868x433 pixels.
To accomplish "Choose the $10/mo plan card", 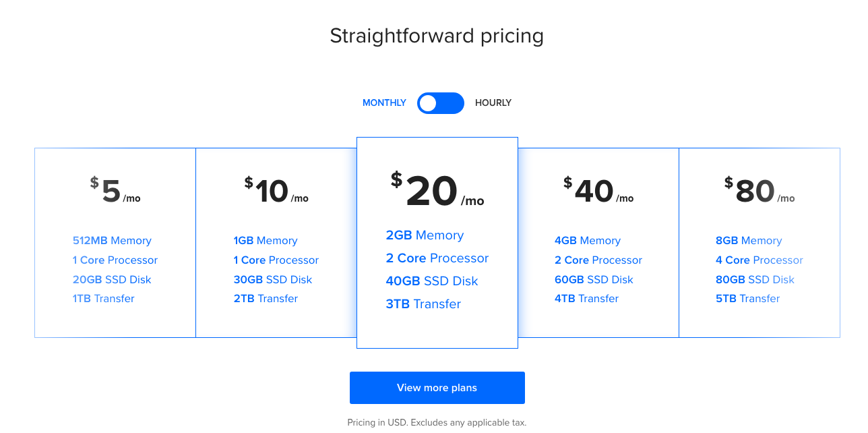I will pyautogui.click(x=276, y=243).
